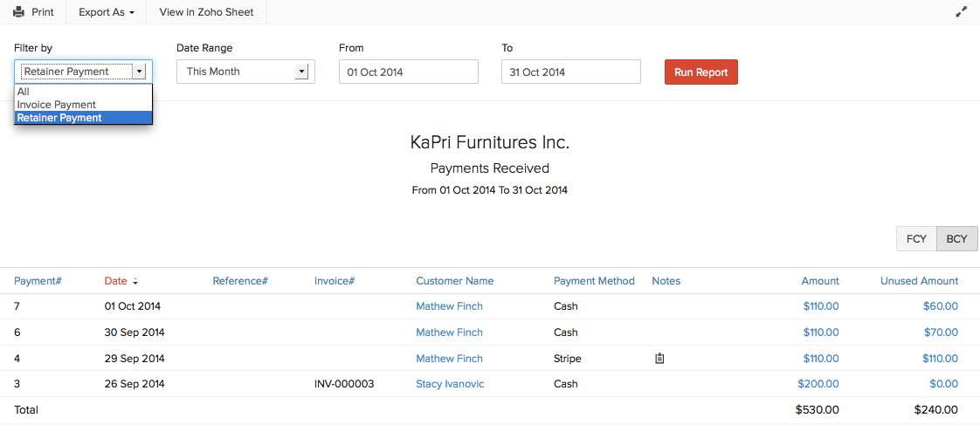The height and width of the screenshot is (425, 980).
Task: Sort by Customer Name column header
Action: coord(455,281)
